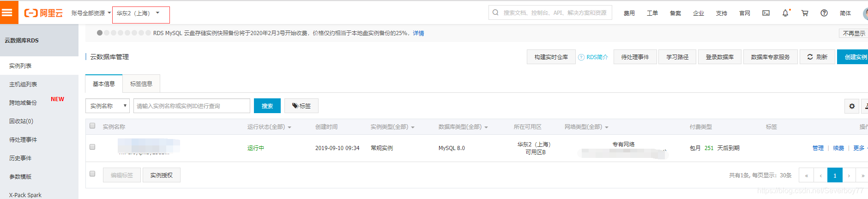Focus the top global search field
868x199 pixels.
pyautogui.click(x=550, y=12)
